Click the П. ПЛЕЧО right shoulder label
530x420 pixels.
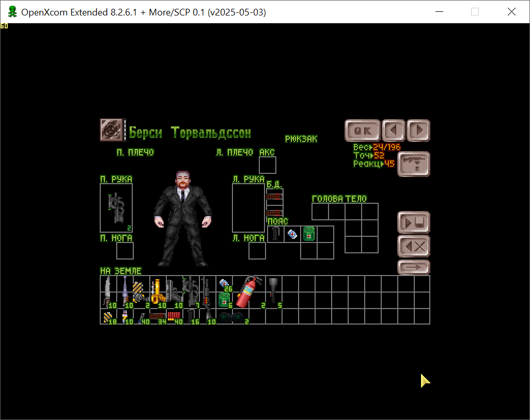(x=135, y=152)
